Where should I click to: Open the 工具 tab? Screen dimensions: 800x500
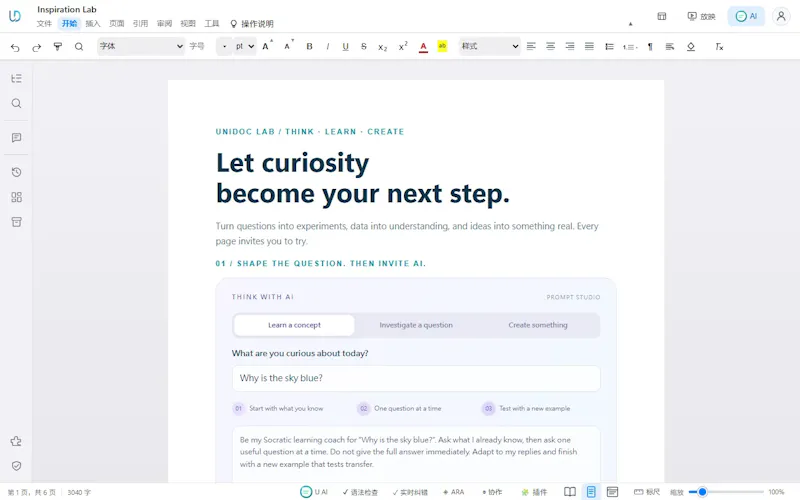[212, 23]
